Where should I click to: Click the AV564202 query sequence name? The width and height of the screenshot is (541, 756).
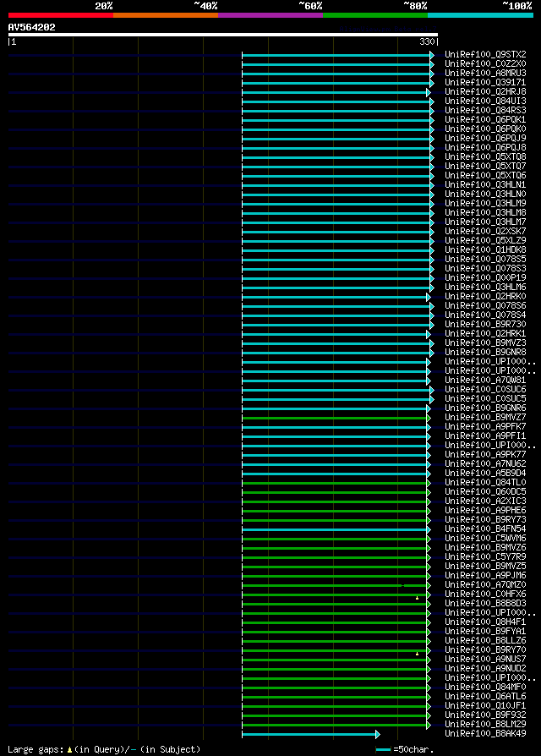[32, 27]
